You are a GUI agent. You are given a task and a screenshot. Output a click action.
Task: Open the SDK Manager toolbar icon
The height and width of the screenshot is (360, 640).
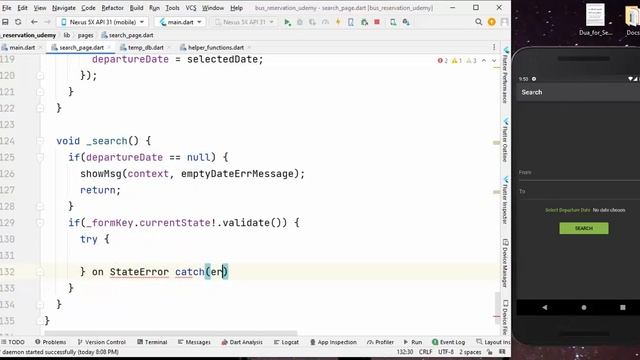coord(406,22)
